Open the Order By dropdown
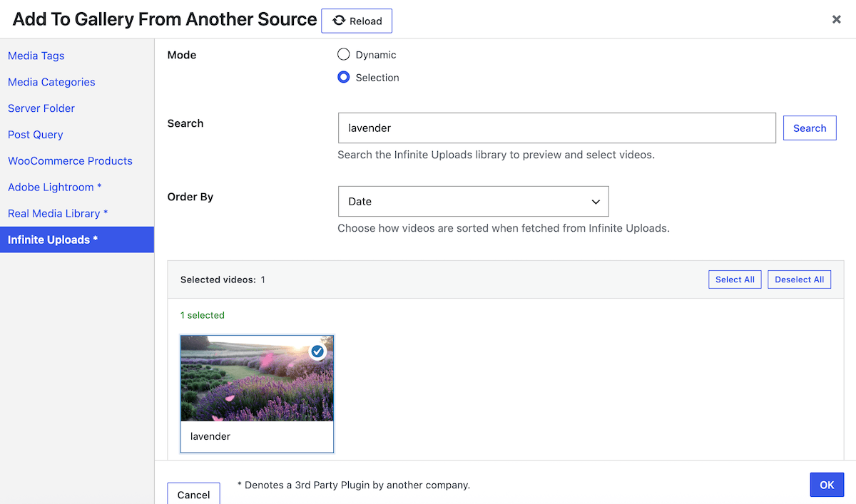Screen dimensions: 856x504 point(473,201)
